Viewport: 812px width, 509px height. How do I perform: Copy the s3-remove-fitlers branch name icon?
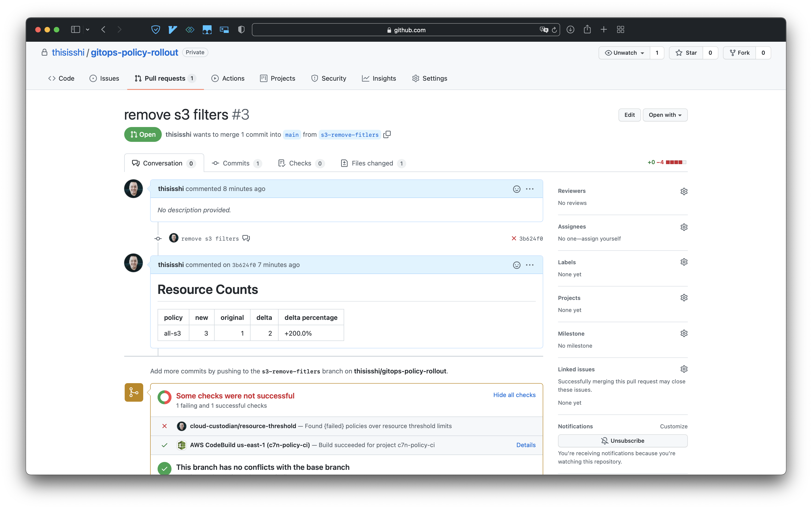click(387, 134)
